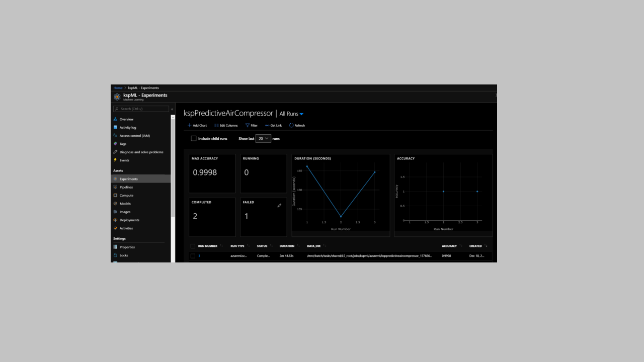Image resolution: width=644 pixels, height=362 pixels.
Task: Click the COMPLETED count value 2
Action: (195, 216)
